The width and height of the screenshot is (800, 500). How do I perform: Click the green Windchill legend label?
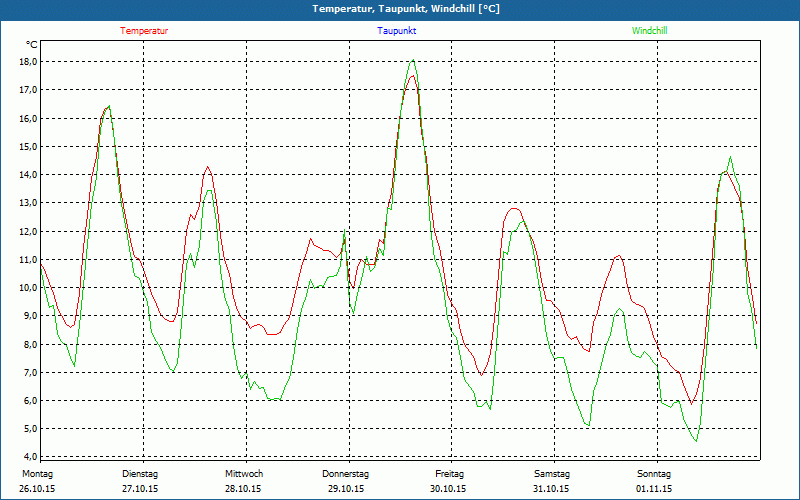pos(649,31)
